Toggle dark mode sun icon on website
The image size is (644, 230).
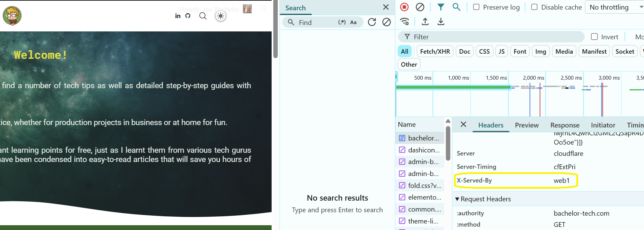[x=221, y=16]
